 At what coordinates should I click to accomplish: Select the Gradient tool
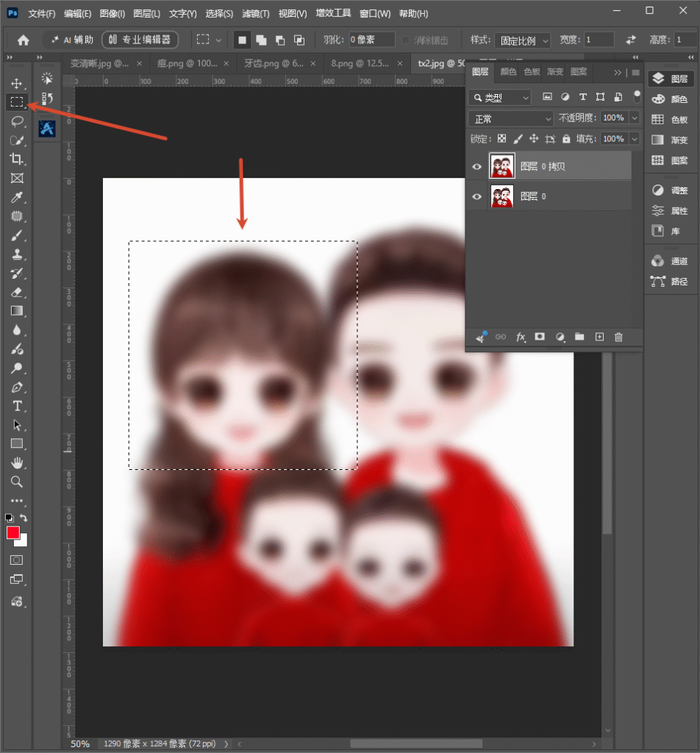click(18, 311)
